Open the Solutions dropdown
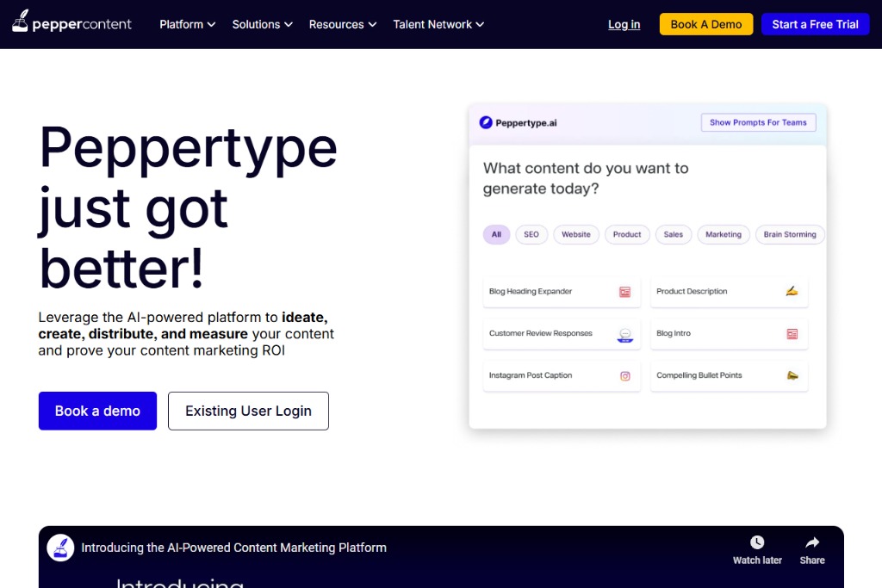 [262, 24]
